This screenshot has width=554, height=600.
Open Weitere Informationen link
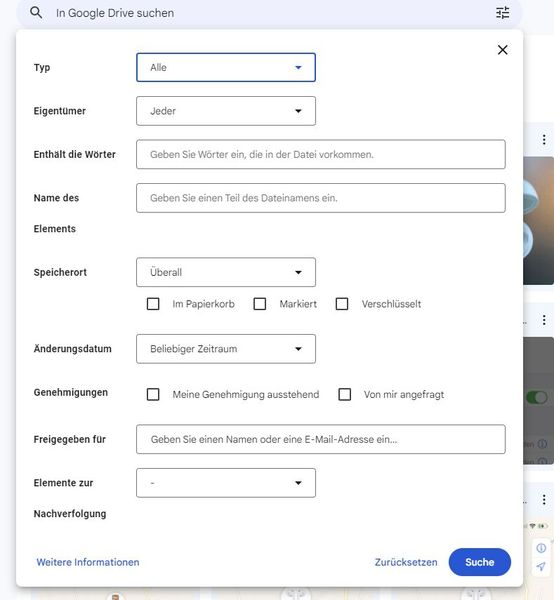click(x=88, y=562)
